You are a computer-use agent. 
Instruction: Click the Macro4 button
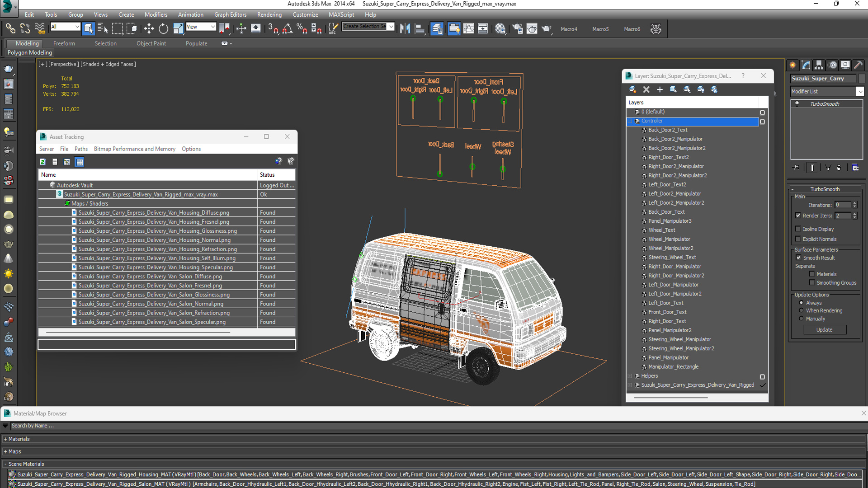(x=569, y=29)
